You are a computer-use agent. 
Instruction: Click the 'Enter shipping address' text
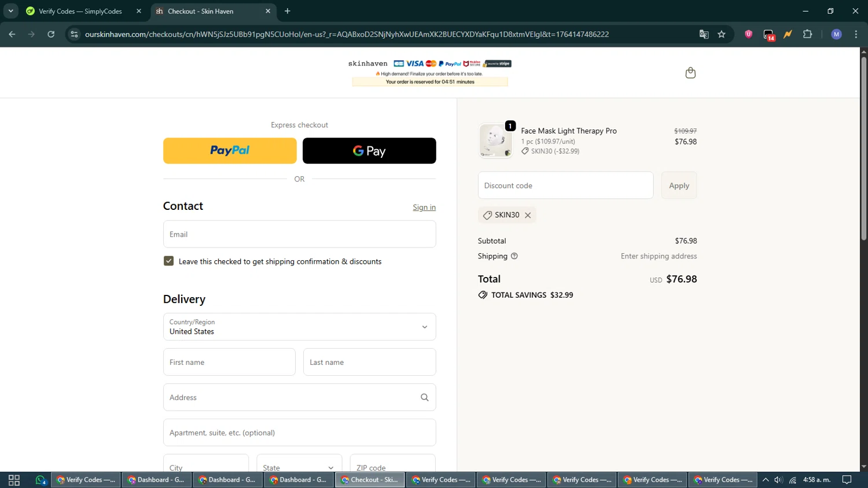click(x=659, y=256)
